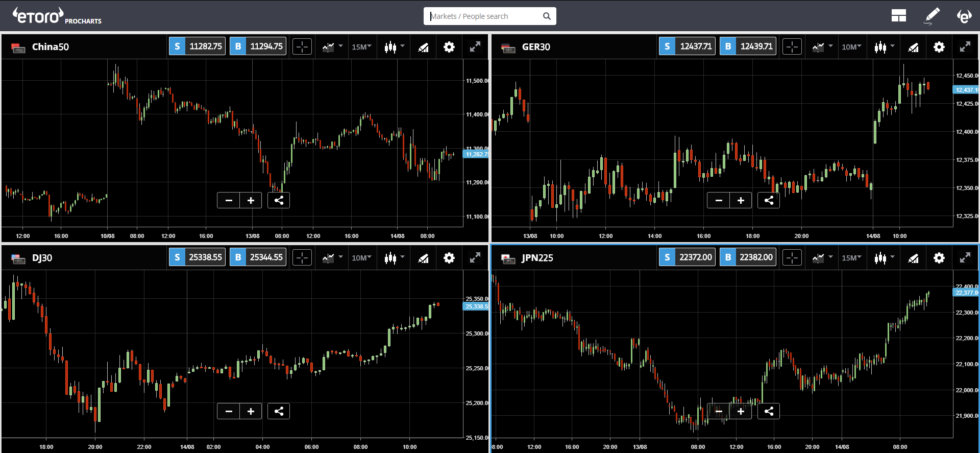Toggle crosshair on China50 chart
The image size is (980, 453).
302,47
